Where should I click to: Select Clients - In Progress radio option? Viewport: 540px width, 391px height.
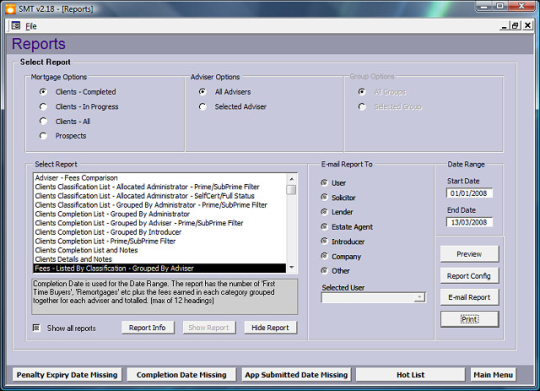tap(43, 107)
